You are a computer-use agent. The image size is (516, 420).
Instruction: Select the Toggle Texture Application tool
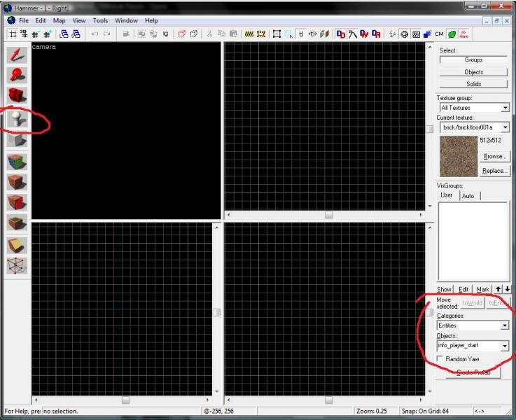click(x=16, y=162)
